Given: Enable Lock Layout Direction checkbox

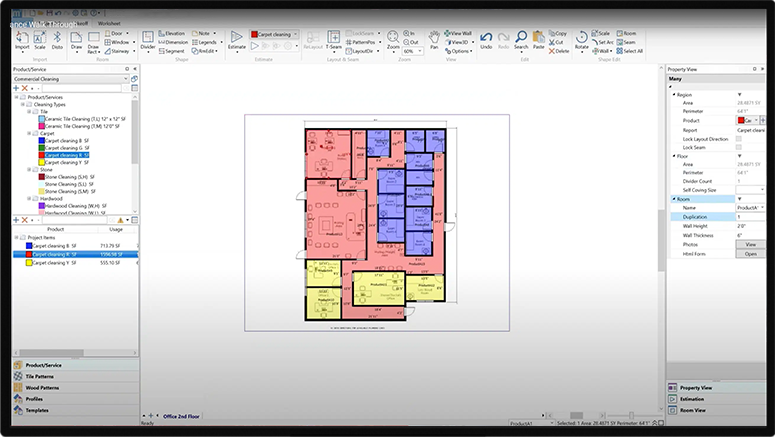Looking at the screenshot, I should click(x=739, y=138).
